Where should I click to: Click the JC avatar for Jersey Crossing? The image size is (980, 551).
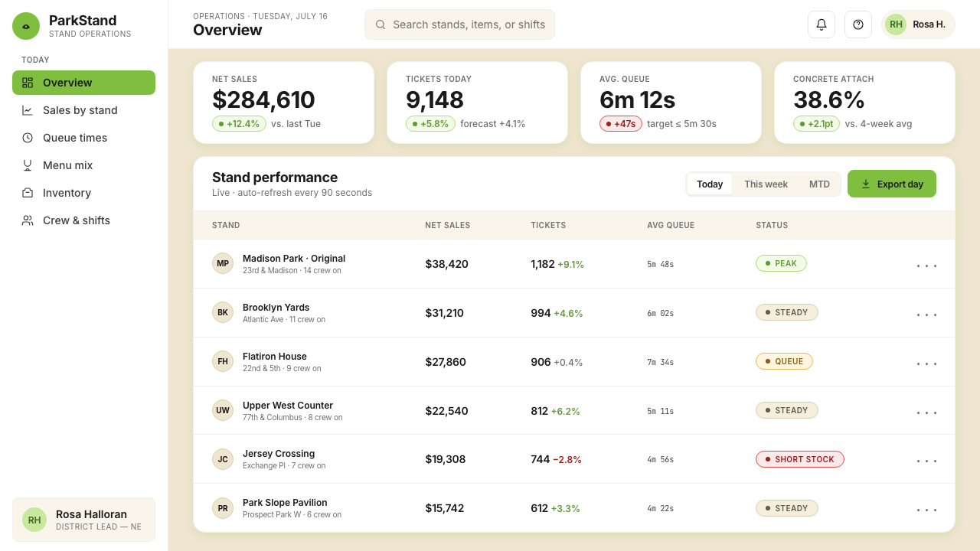223,459
